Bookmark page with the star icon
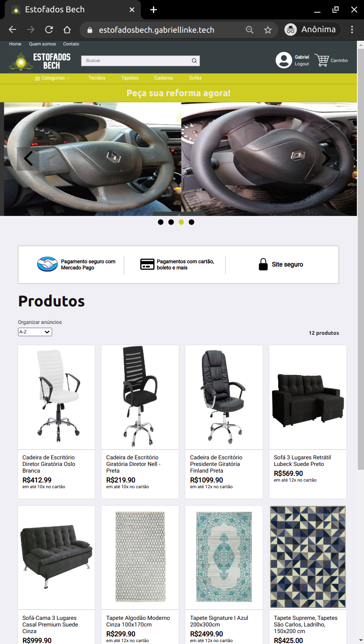The height and width of the screenshot is (644, 364). click(268, 30)
